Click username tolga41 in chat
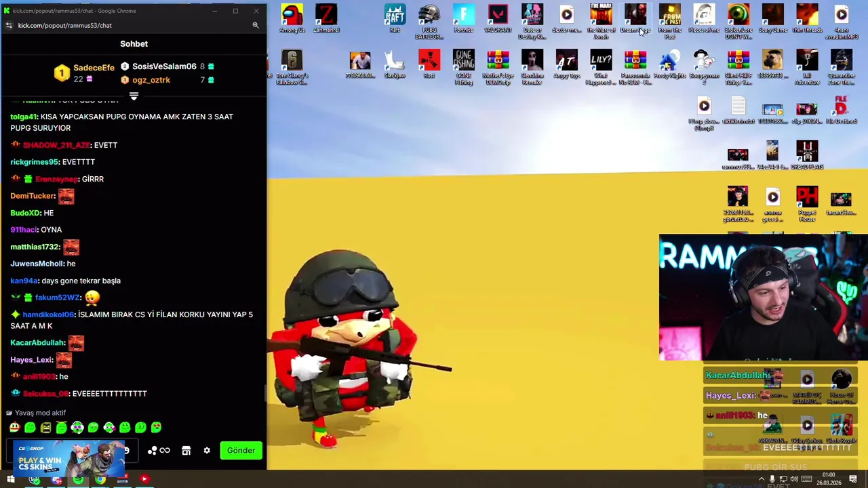868x488 pixels. pos(24,117)
